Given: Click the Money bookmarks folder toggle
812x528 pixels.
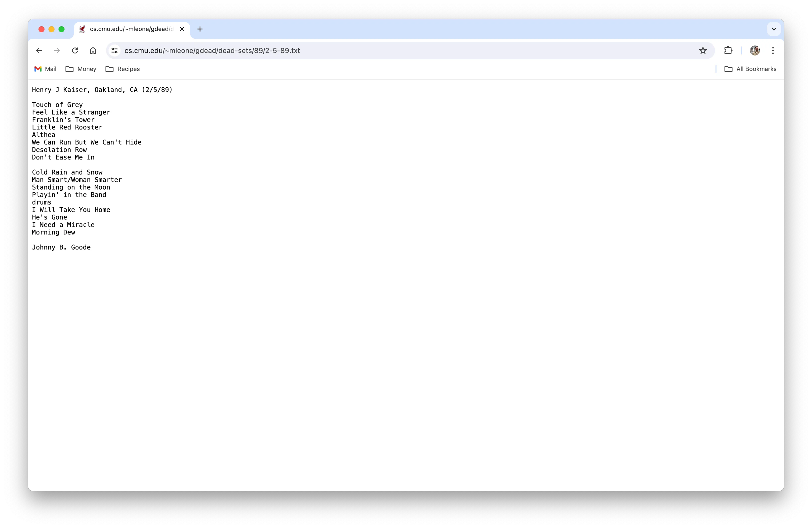Looking at the screenshot, I should [x=86, y=69].
